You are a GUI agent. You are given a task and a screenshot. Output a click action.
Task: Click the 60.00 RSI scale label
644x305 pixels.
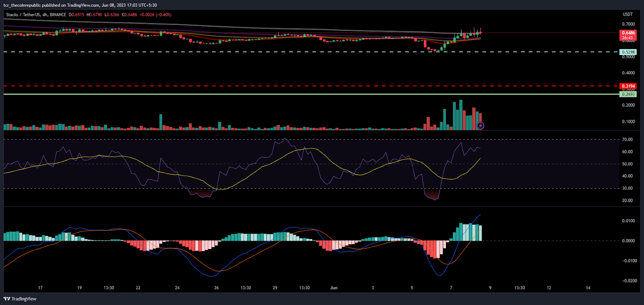point(627,151)
